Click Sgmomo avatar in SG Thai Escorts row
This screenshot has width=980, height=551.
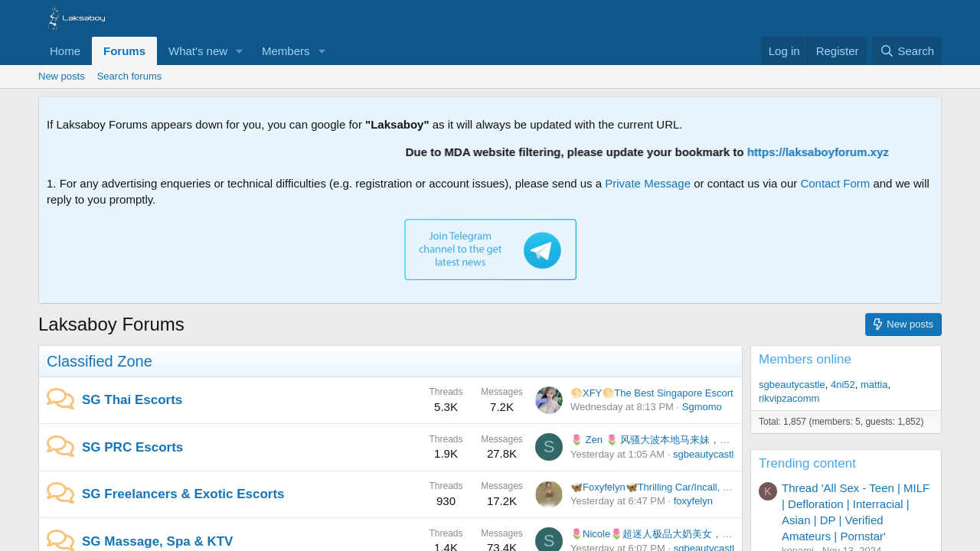pyautogui.click(x=549, y=400)
